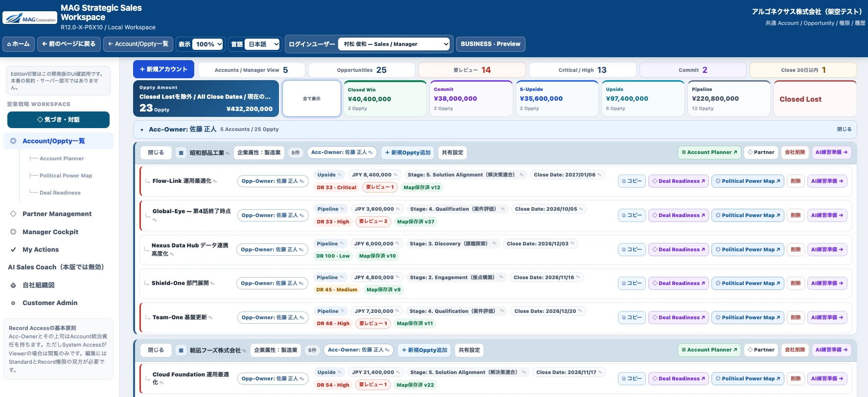Open Deal Readiness under Account Planner tree
This screenshot has height=397, width=868.
(60, 193)
